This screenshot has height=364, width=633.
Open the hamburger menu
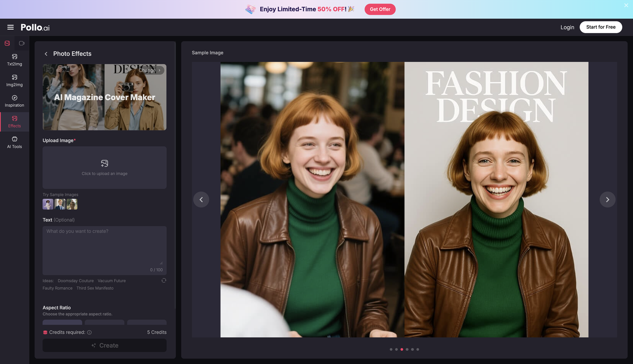[10, 27]
